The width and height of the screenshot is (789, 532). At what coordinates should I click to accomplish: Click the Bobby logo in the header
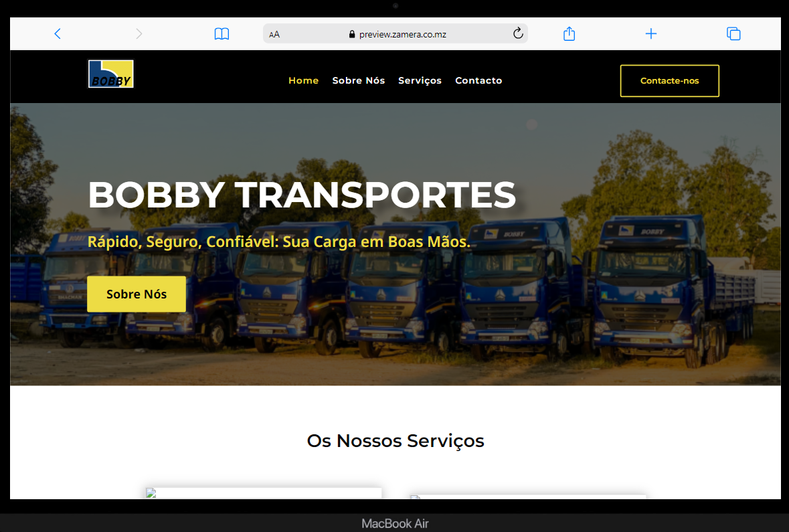(111, 74)
